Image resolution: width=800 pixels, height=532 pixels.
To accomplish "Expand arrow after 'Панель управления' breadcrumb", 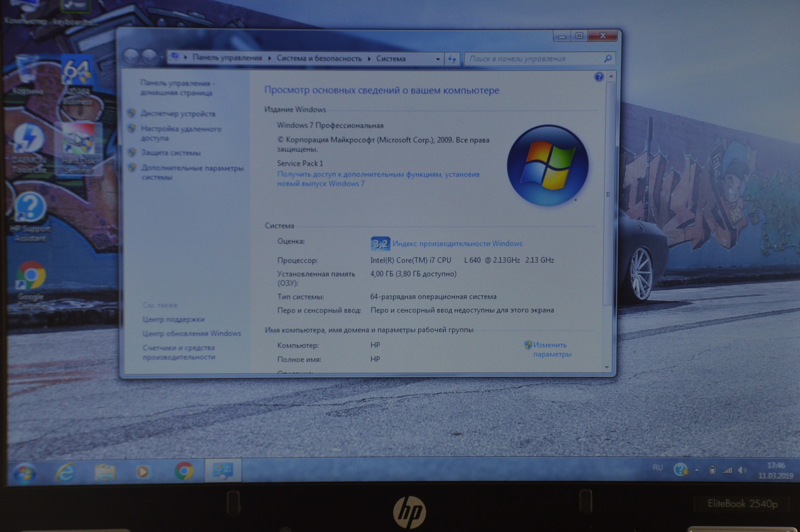I will [269, 58].
